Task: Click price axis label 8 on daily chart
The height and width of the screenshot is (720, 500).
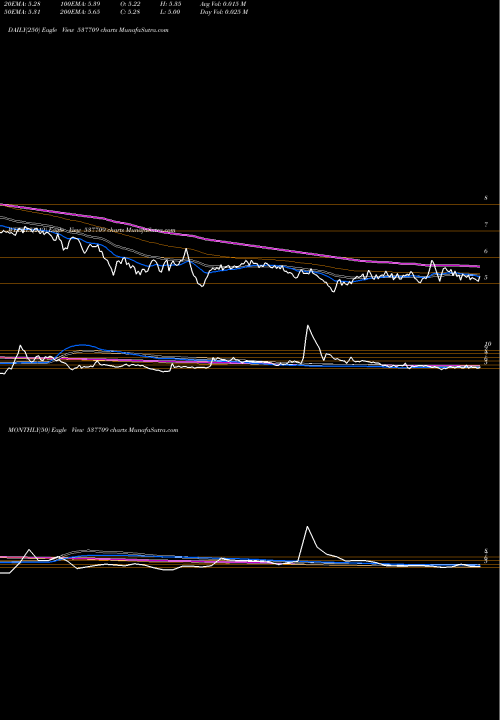Action: [x=486, y=198]
